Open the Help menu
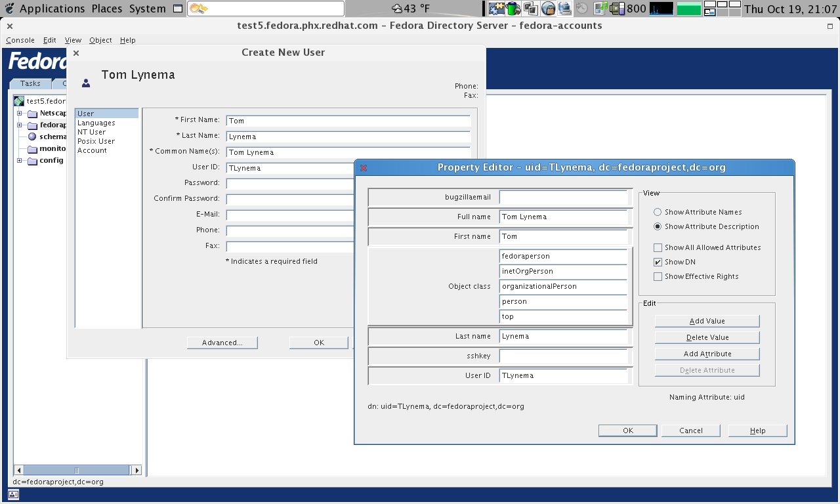The width and height of the screenshot is (840, 504). pos(128,40)
